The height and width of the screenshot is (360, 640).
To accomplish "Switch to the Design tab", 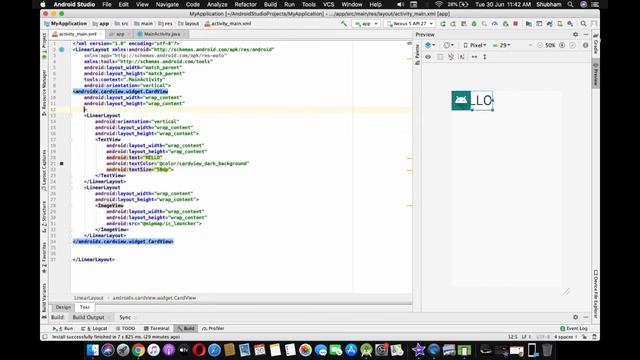I will coord(63,307).
